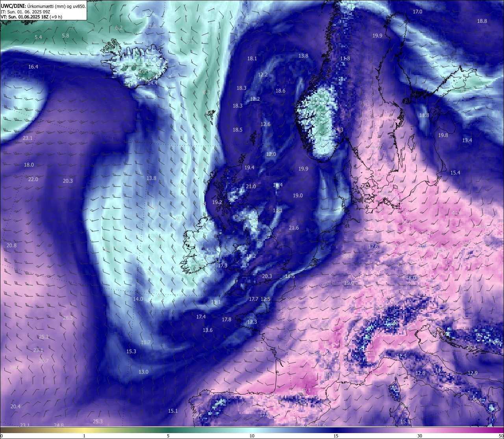The image size is (504, 439).
Task: Click the 15.3 value on the map
Action: (131, 352)
